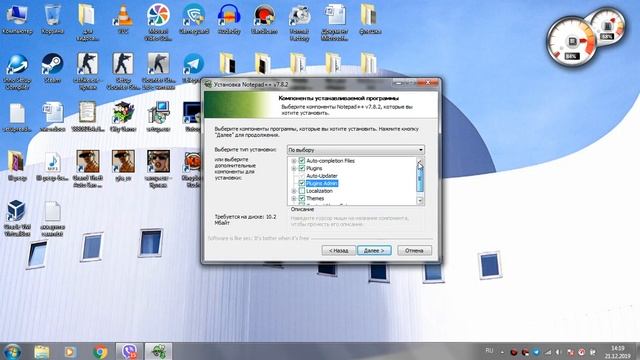Open the Компьютер desktop icon
This screenshot has width=640, height=360.
coord(17,20)
